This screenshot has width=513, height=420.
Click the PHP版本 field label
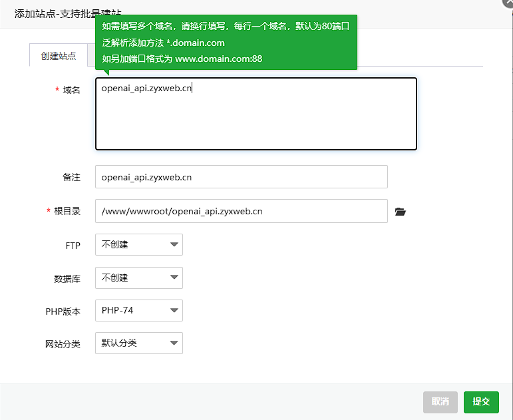[x=63, y=312]
